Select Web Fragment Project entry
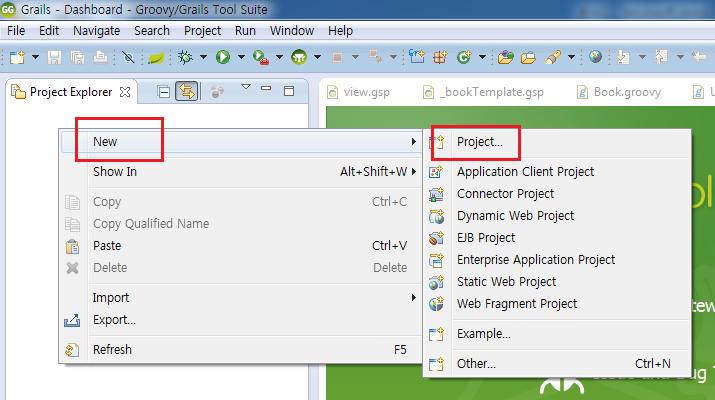This screenshot has height=400, width=715. pos(557,304)
